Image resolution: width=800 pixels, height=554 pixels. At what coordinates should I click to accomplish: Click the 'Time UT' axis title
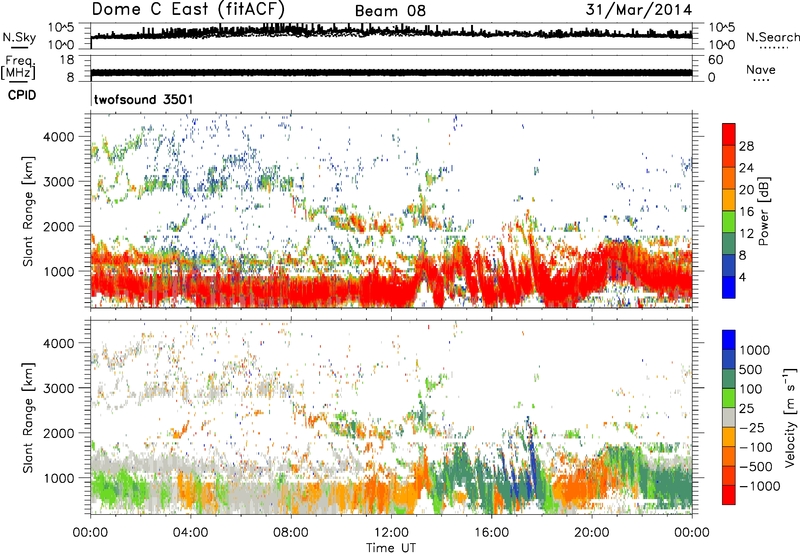[x=391, y=548]
